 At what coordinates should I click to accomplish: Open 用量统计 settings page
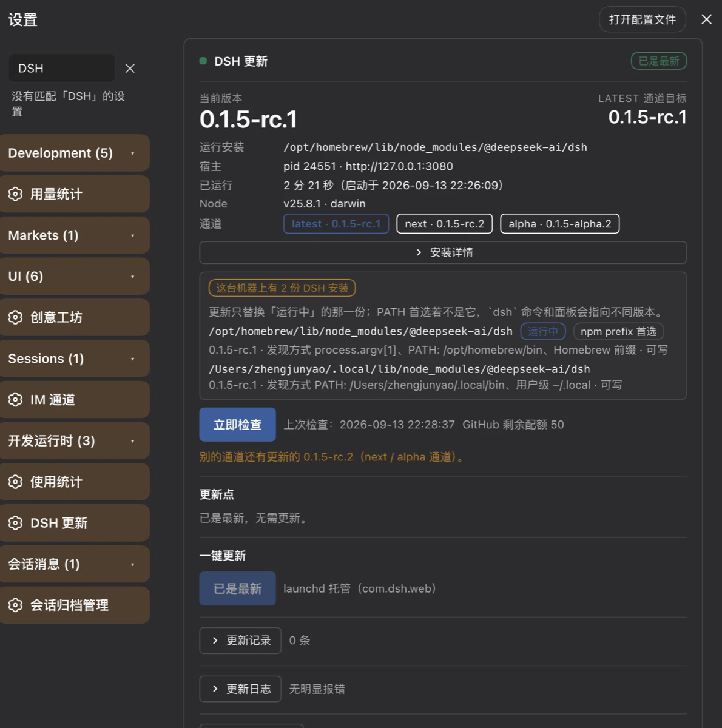pos(75,194)
